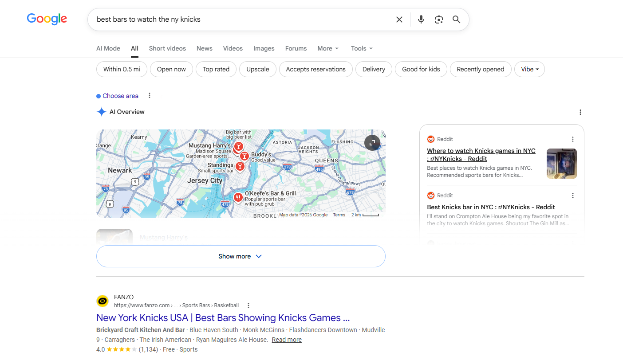Screen dimensions: 623x364
Task: Toggle the Accepts reservations filter
Action: pos(315,69)
